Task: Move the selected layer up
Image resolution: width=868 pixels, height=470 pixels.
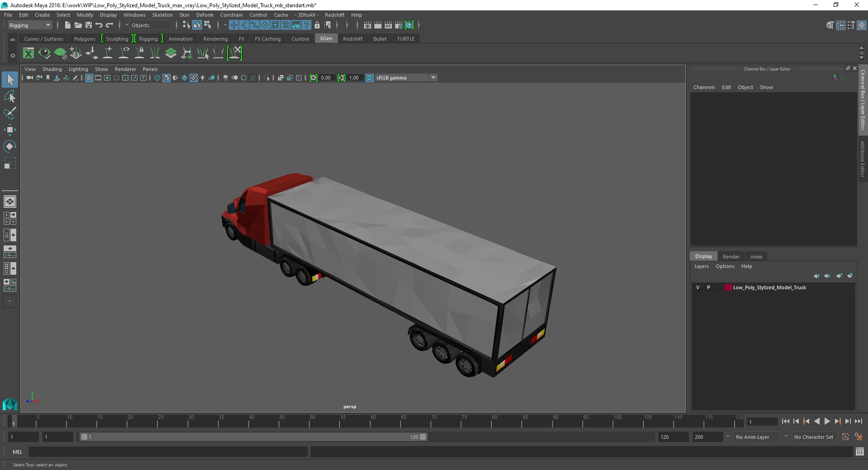Action: click(816, 276)
